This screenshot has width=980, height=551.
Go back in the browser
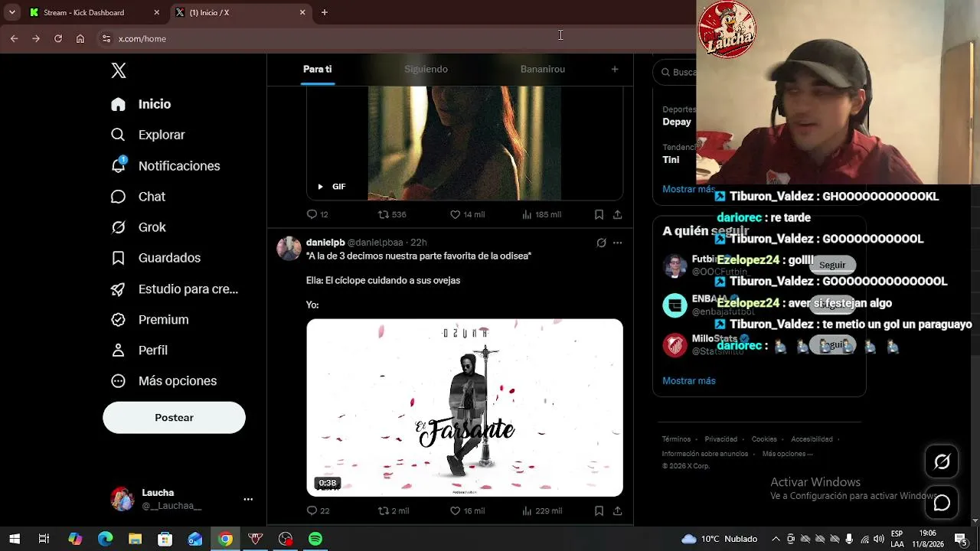coord(14,38)
